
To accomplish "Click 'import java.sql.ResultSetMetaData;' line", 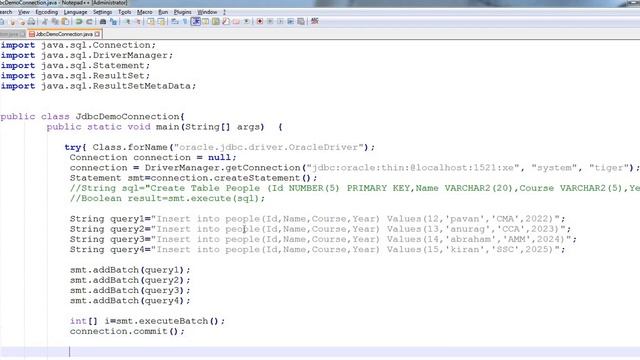I will (x=98, y=86).
